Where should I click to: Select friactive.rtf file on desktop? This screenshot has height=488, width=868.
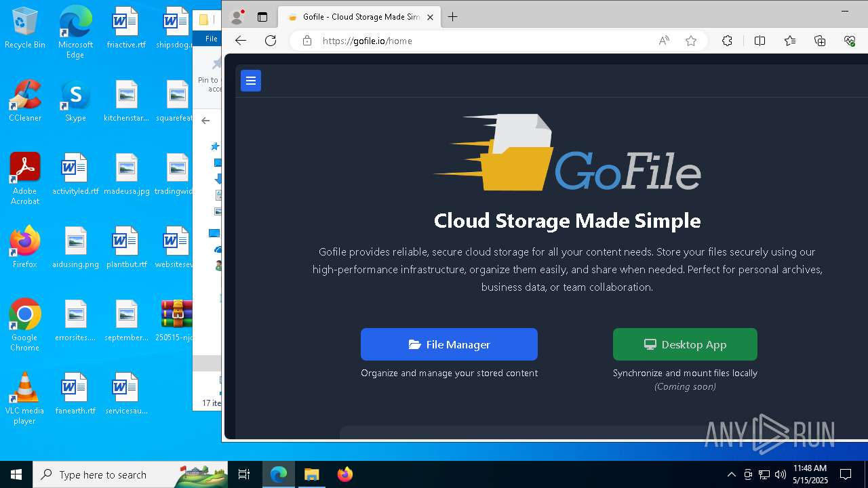click(x=126, y=28)
